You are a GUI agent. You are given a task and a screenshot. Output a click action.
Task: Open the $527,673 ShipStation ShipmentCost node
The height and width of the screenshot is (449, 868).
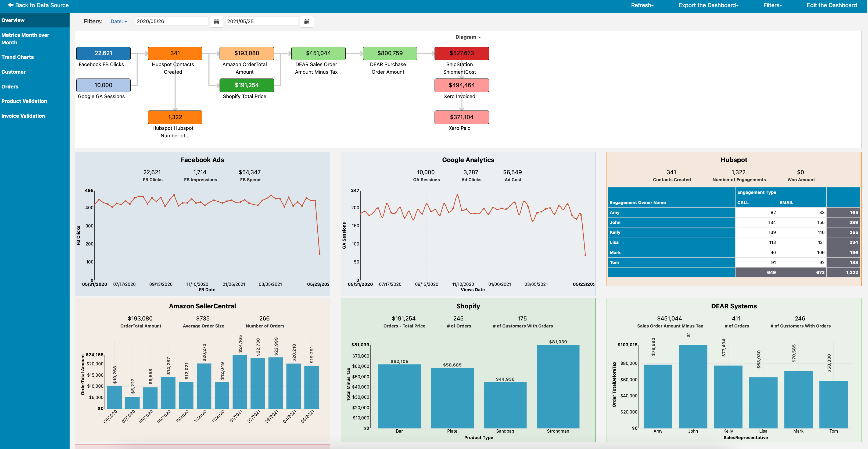[x=462, y=53]
